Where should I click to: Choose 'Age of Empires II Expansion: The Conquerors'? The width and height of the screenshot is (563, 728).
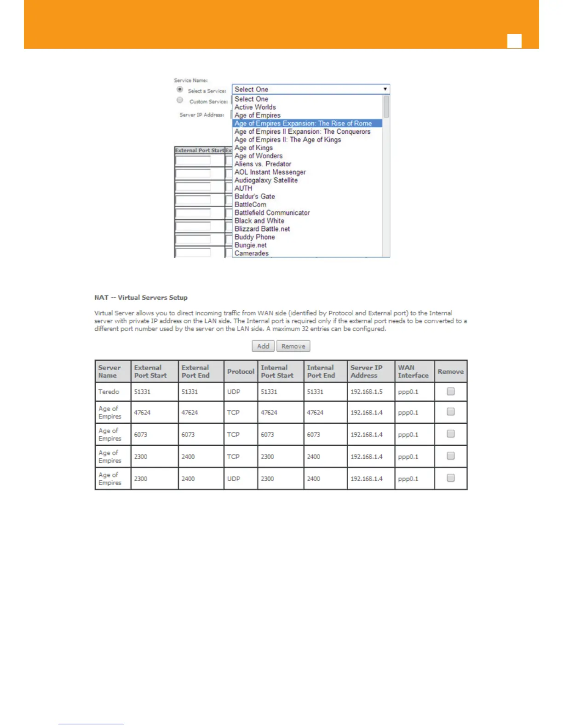[x=302, y=131]
